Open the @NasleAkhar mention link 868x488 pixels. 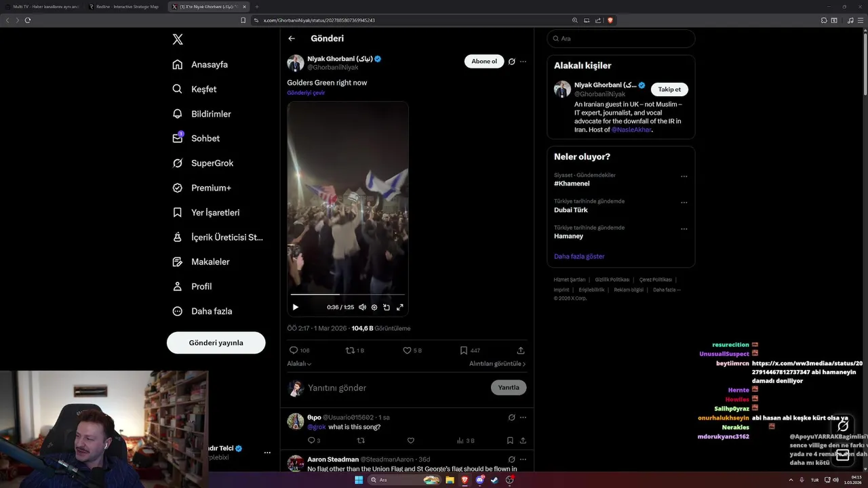(x=631, y=129)
